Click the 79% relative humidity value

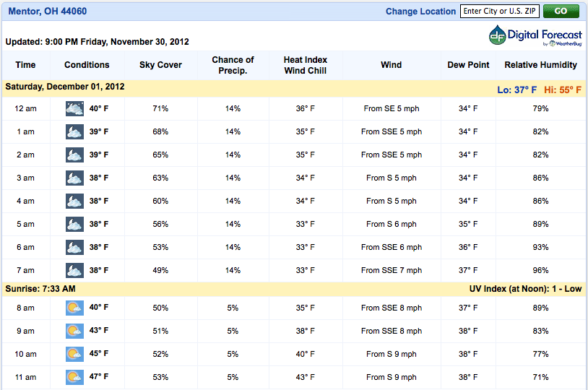tap(541, 109)
